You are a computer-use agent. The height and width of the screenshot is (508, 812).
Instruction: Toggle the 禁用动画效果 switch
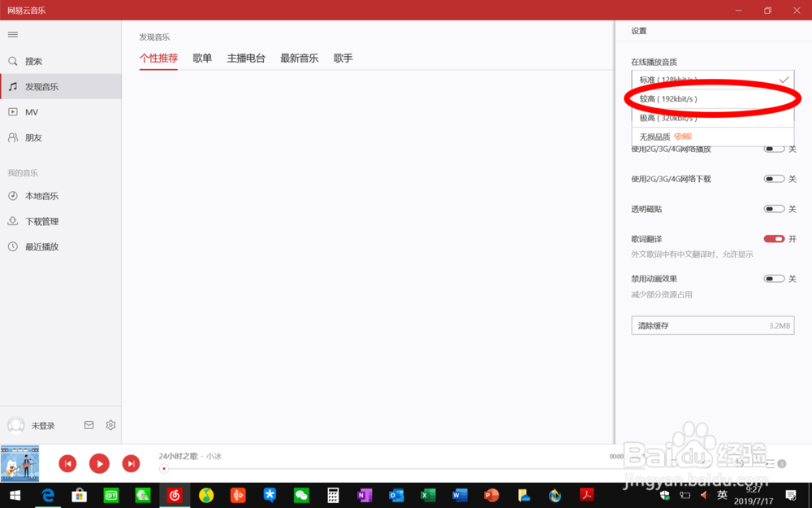[x=774, y=279]
